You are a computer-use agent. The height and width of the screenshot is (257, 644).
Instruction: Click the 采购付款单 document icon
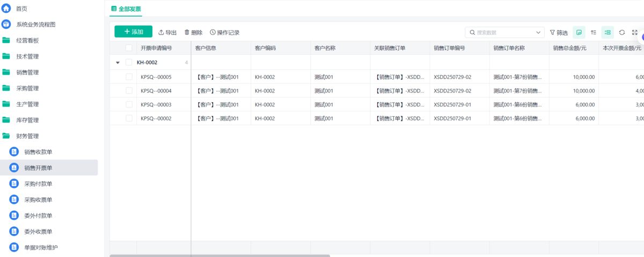tap(14, 184)
